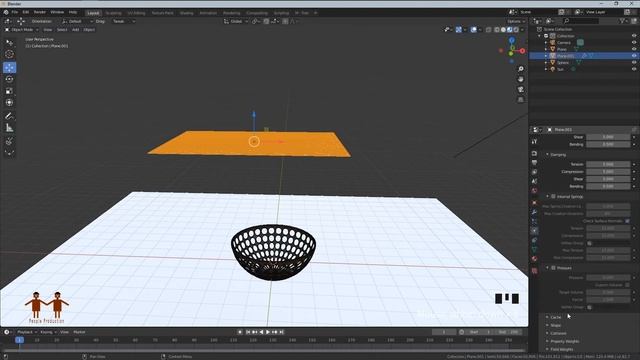Open the outliner filter funnel
This screenshot has width=640, height=360.
pos(622,21)
